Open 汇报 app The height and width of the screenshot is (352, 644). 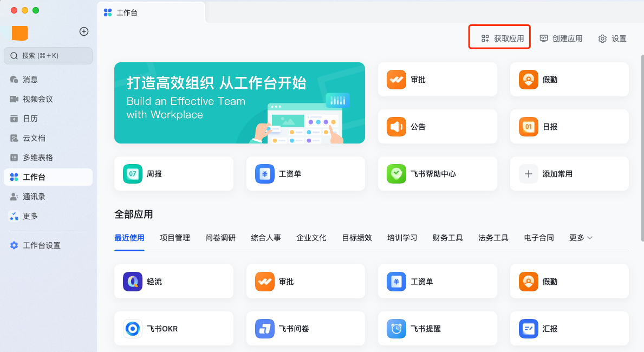pos(569,329)
